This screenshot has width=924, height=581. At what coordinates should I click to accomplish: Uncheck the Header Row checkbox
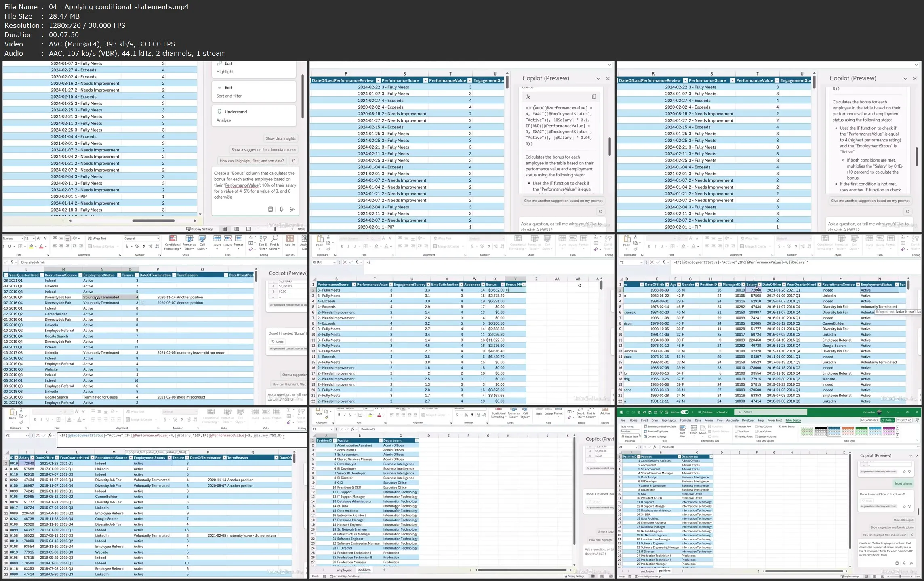(737, 426)
